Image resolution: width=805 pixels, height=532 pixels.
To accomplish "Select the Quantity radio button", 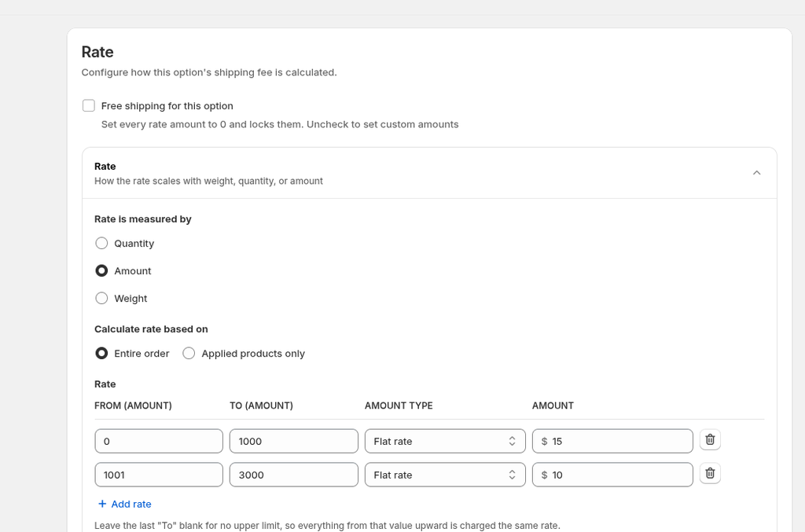I will click(101, 243).
